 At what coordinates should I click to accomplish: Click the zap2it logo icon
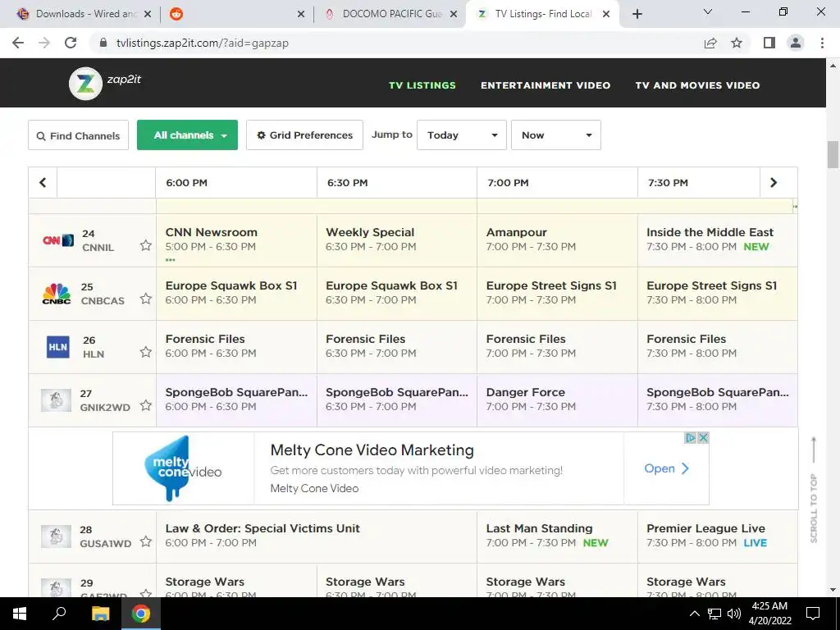[85, 83]
